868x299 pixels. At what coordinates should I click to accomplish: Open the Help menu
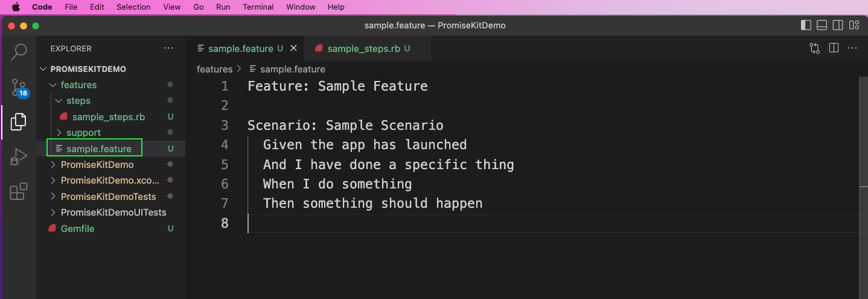336,7
